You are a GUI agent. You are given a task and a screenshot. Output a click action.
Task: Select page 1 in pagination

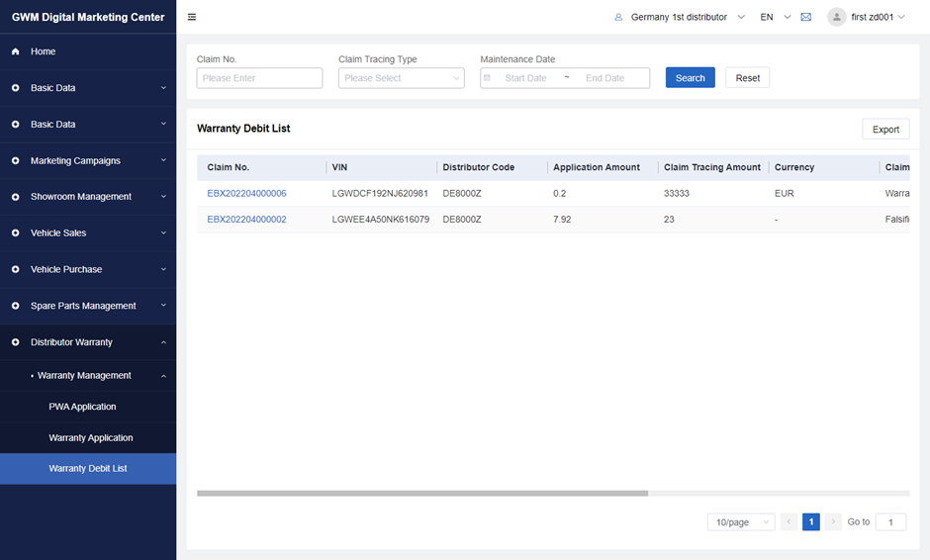point(811,521)
